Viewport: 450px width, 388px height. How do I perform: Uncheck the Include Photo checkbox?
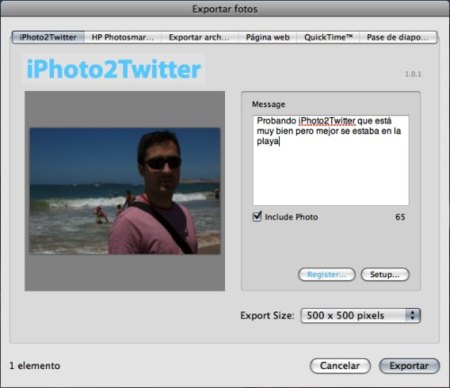[x=257, y=217]
